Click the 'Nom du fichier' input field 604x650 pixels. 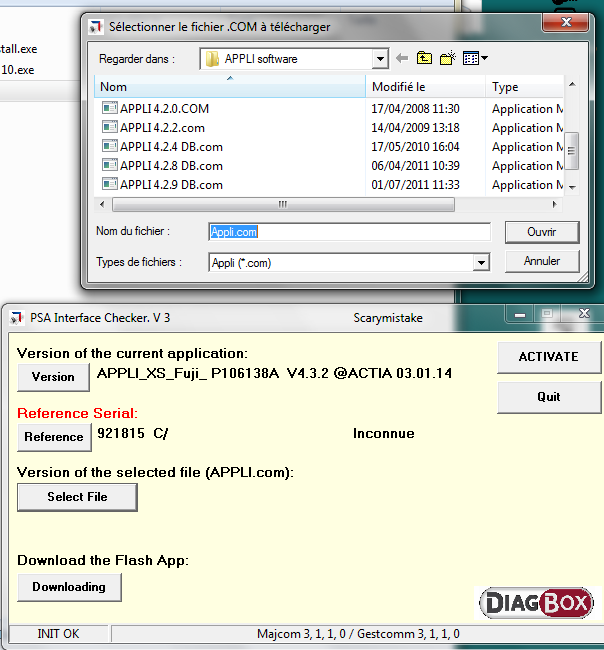[x=349, y=232]
